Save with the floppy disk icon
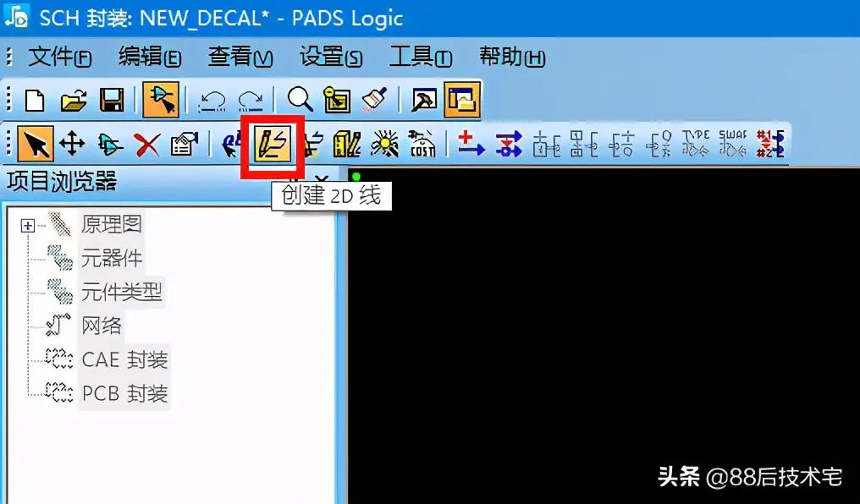Screen dimensions: 860x504 tap(112, 101)
